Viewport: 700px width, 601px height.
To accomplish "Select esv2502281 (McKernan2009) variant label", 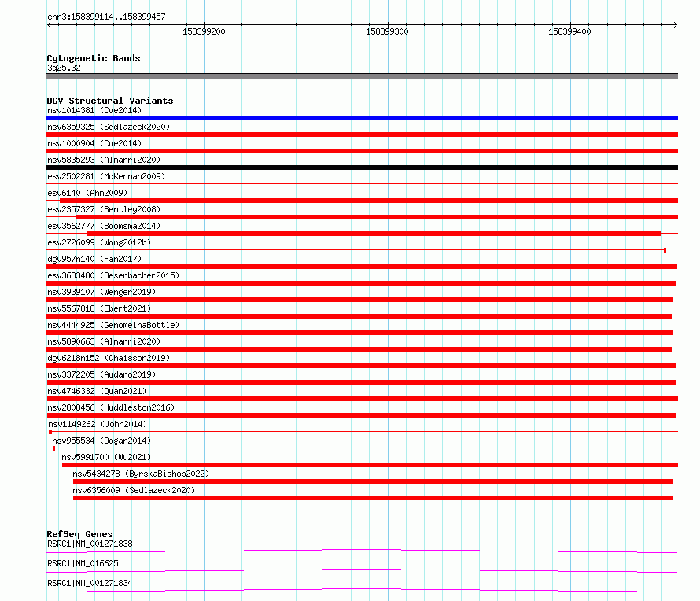I will [x=106, y=176].
